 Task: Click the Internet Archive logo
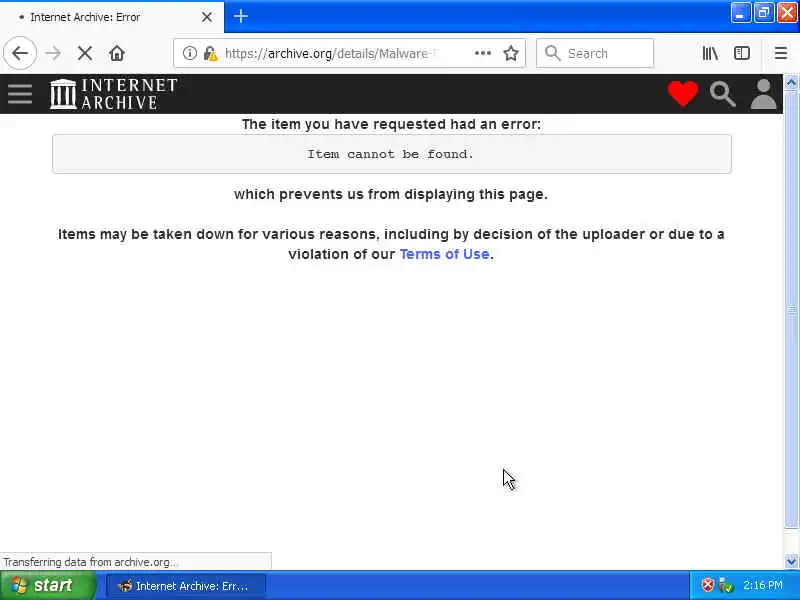click(114, 94)
